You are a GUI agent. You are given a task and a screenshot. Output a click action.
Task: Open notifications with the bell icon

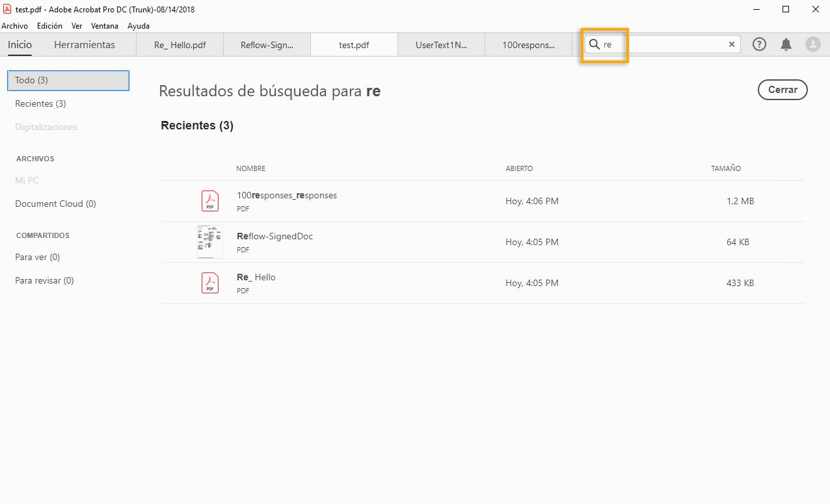tap(786, 44)
